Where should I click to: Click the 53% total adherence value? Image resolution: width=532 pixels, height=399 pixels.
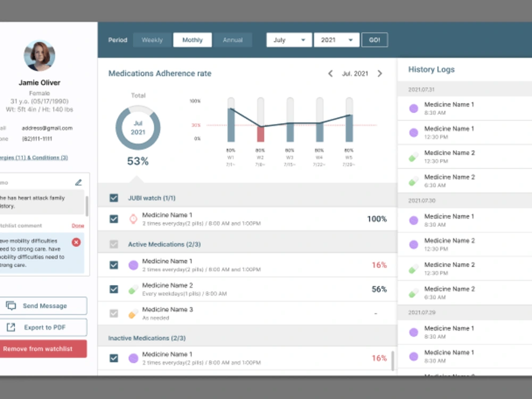point(138,161)
